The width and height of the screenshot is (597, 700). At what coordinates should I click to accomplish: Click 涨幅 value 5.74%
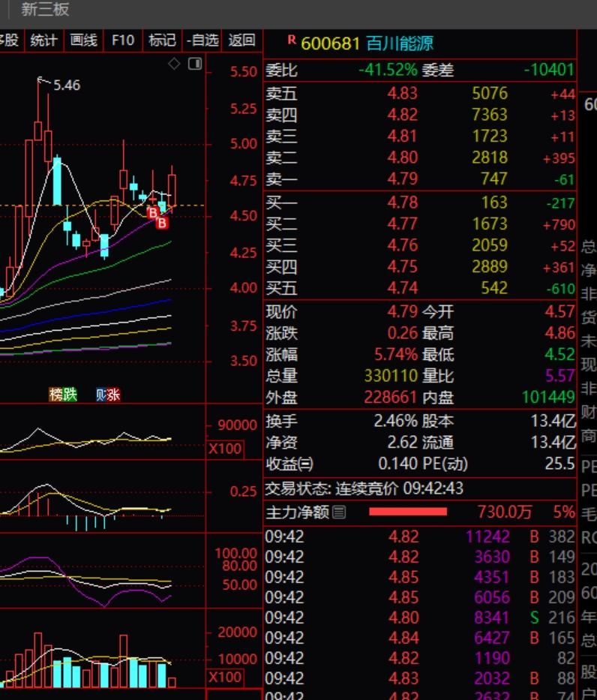396,354
